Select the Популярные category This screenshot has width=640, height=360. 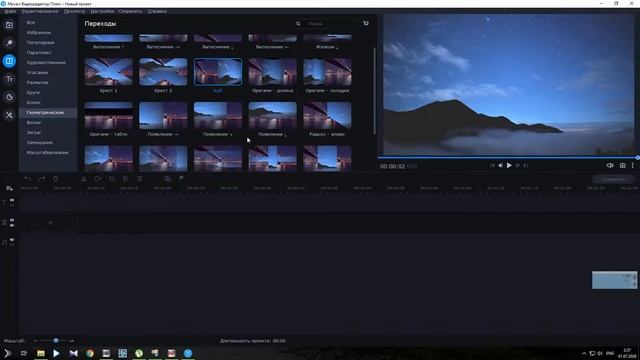pos(40,42)
